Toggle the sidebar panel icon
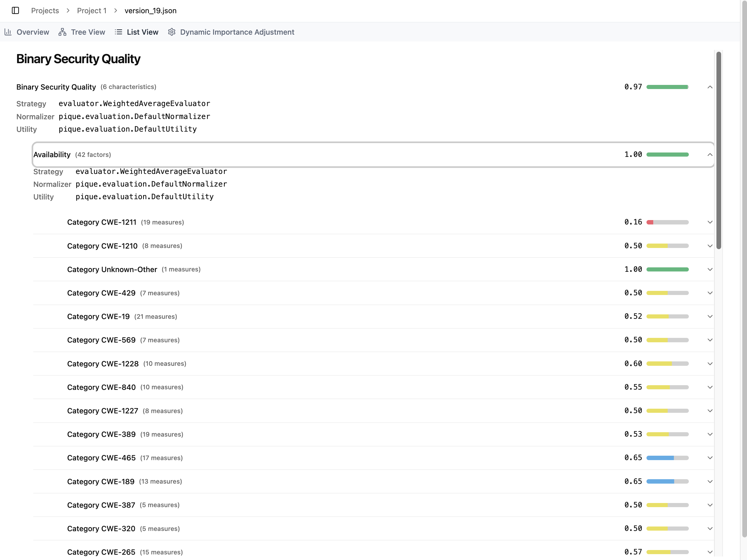The width and height of the screenshot is (747, 560). click(15, 11)
